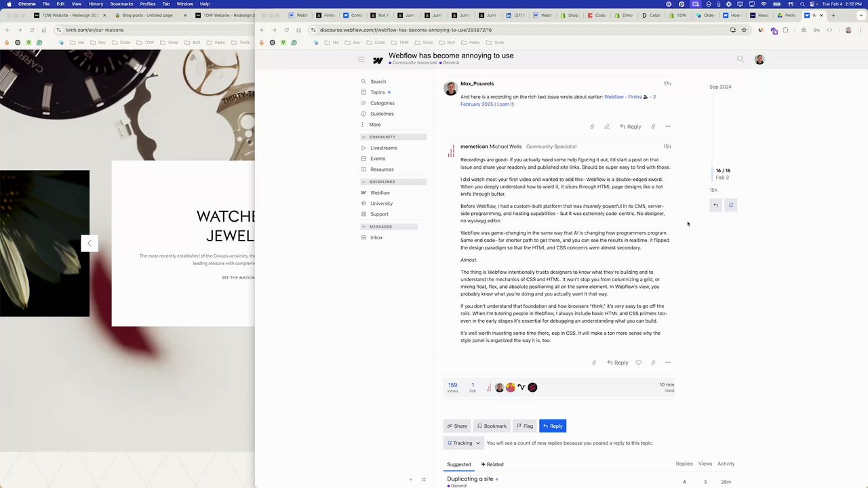The width and height of the screenshot is (868, 488).
Task: Collapse the Messages sidebar section
Action: pos(389,226)
